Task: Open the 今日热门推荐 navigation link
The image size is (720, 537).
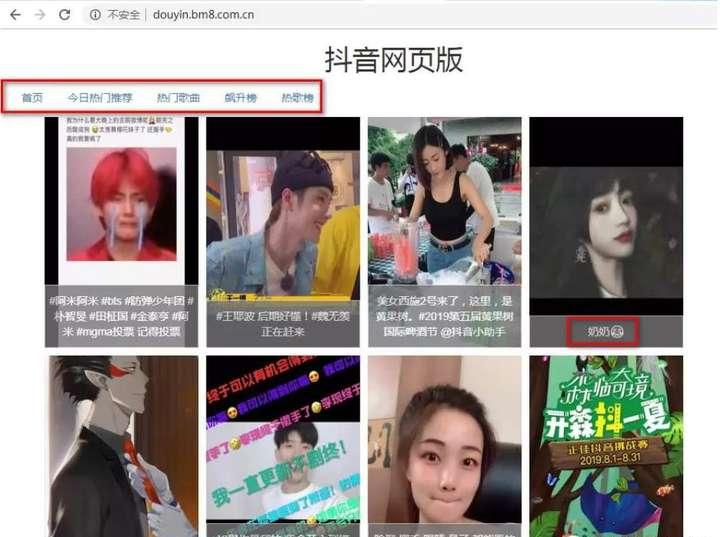Action: 100,97
